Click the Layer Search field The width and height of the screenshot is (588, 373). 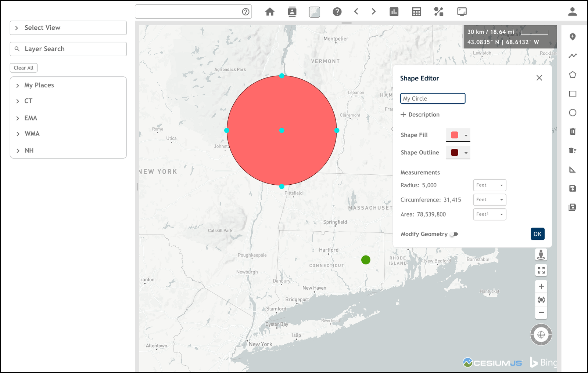pyautogui.click(x=68, y=49)
